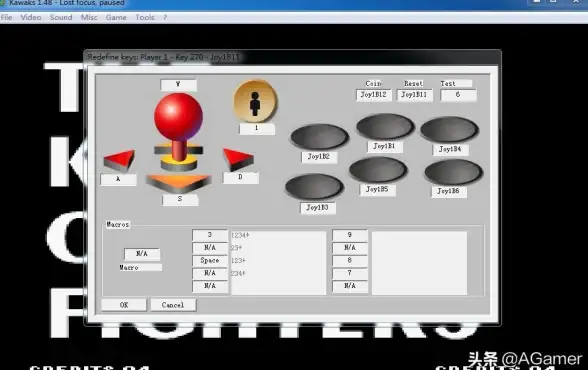
Task: Click the left red arrow direction icon
Action: (x=119, y=160)
